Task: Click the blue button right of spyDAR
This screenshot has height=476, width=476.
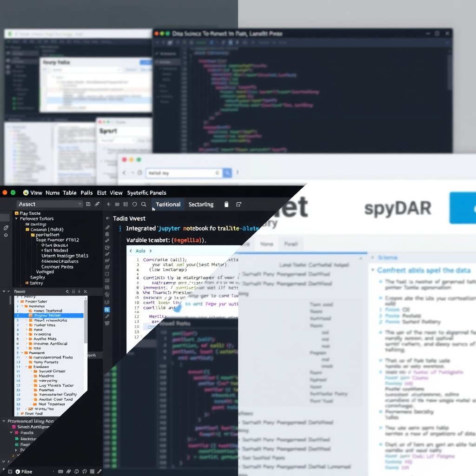Action: [x=465, y=209]
